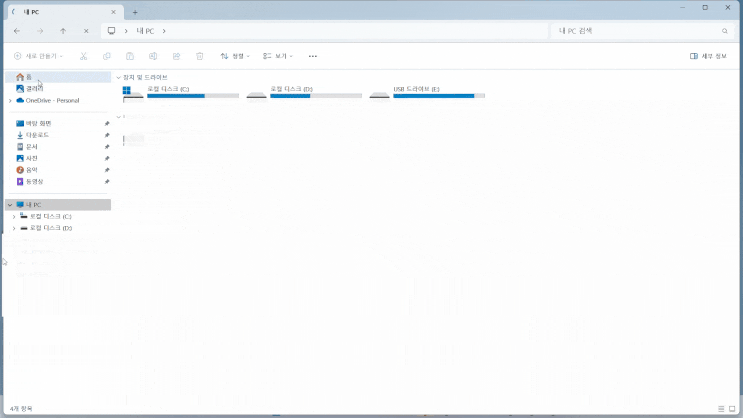
Task: Switch to large icons view in status bar
Action: [732, 409]
